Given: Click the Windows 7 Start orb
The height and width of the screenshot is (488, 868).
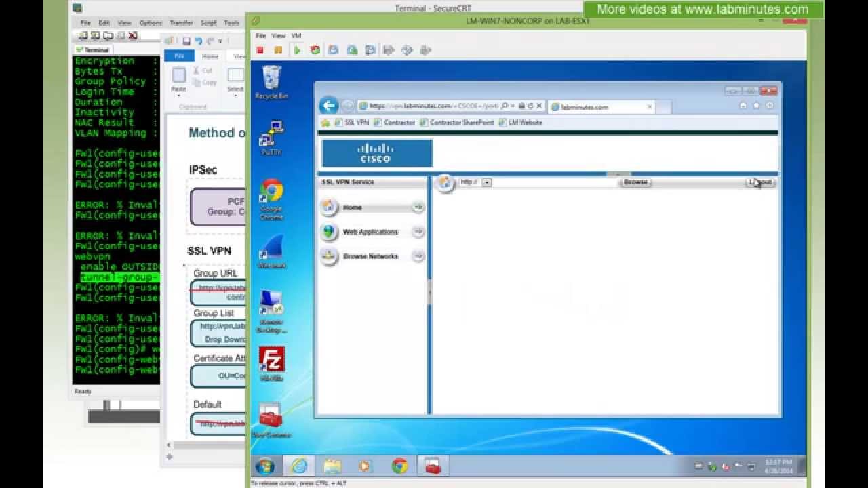Looking at the screenshot, I should [264, 466].
